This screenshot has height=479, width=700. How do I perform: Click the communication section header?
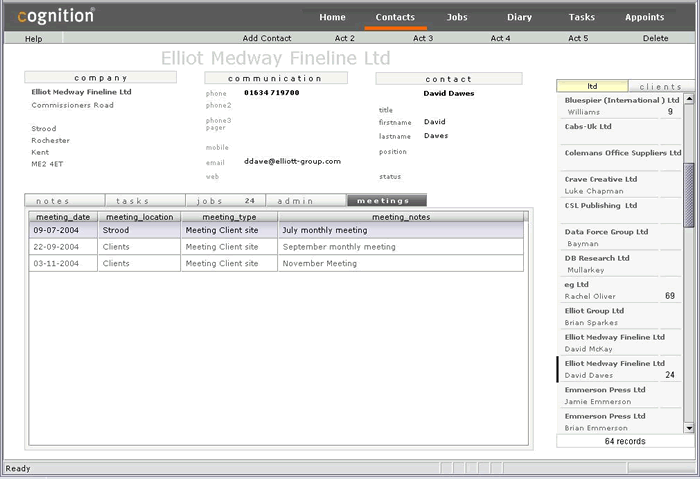[x=276, y=78]
